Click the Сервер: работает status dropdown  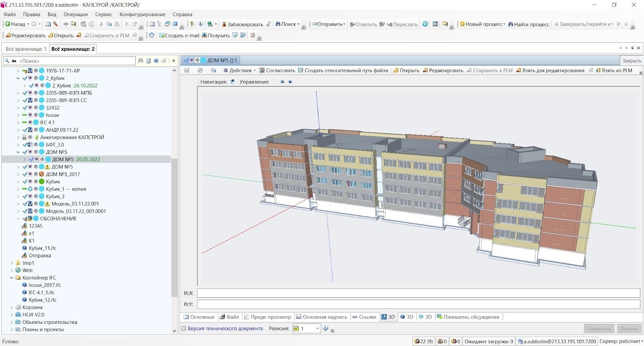621,341
